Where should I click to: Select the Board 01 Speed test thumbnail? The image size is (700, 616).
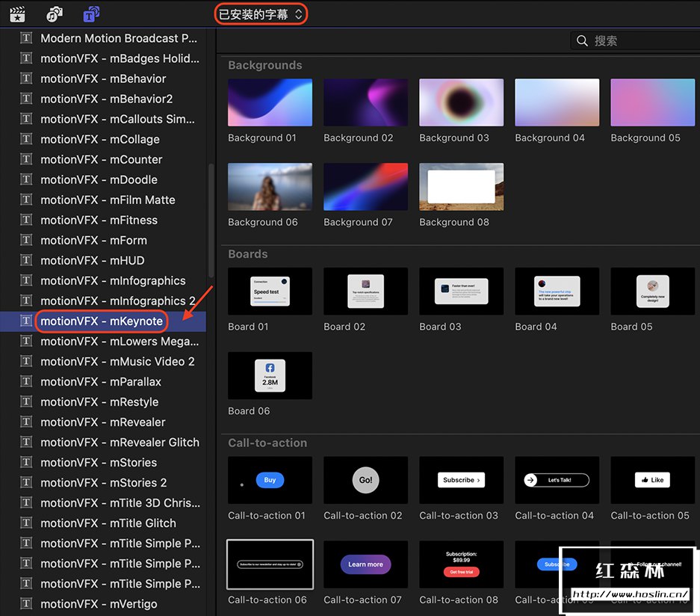[x=270, y=292]
